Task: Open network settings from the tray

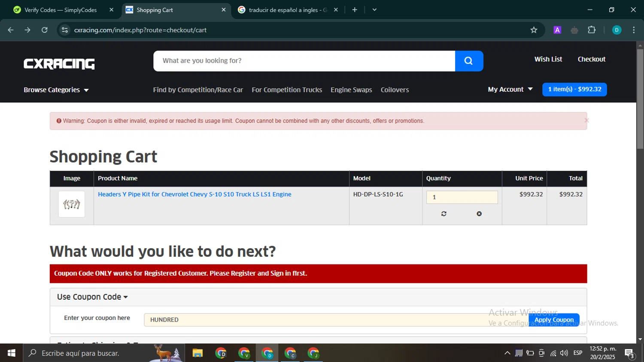Action: [553, 353]
